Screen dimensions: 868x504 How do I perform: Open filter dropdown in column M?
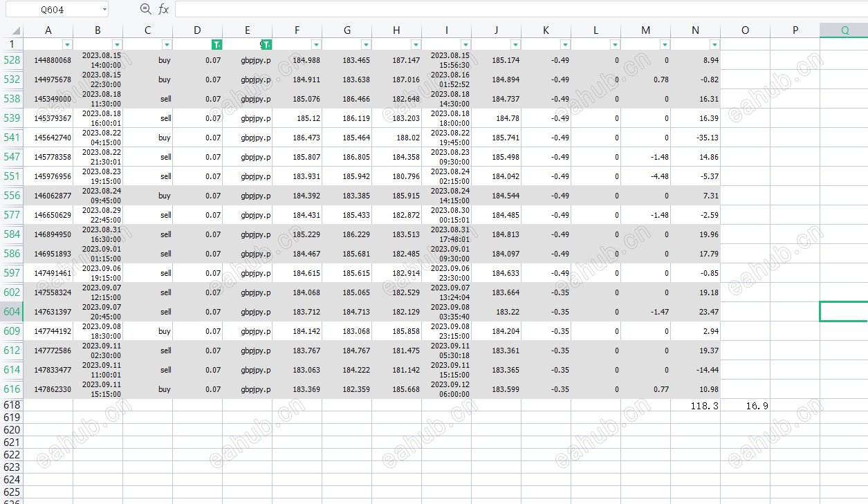tap(665, 44)
